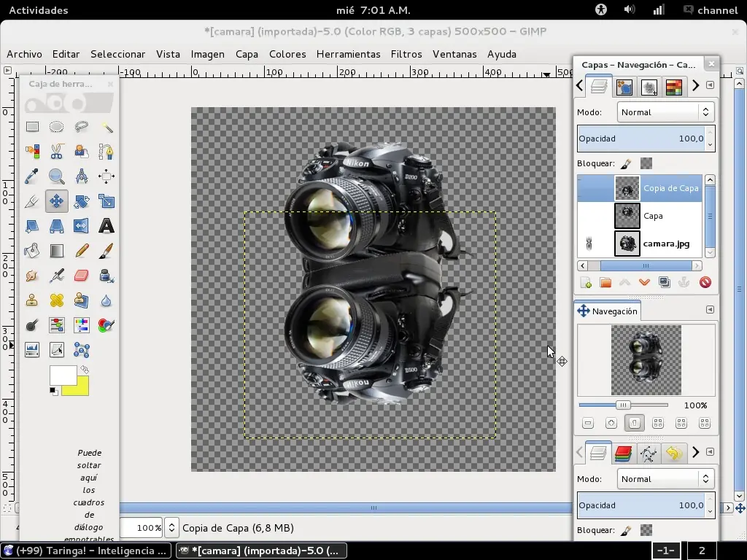Select the Zoom magnifier tool
The image size is (747, 560).
coord(57,176)
